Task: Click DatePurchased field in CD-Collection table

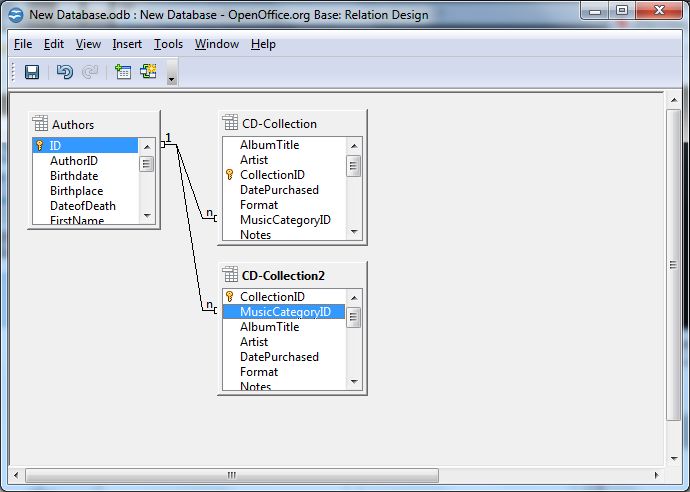Action: pos(279,190)
